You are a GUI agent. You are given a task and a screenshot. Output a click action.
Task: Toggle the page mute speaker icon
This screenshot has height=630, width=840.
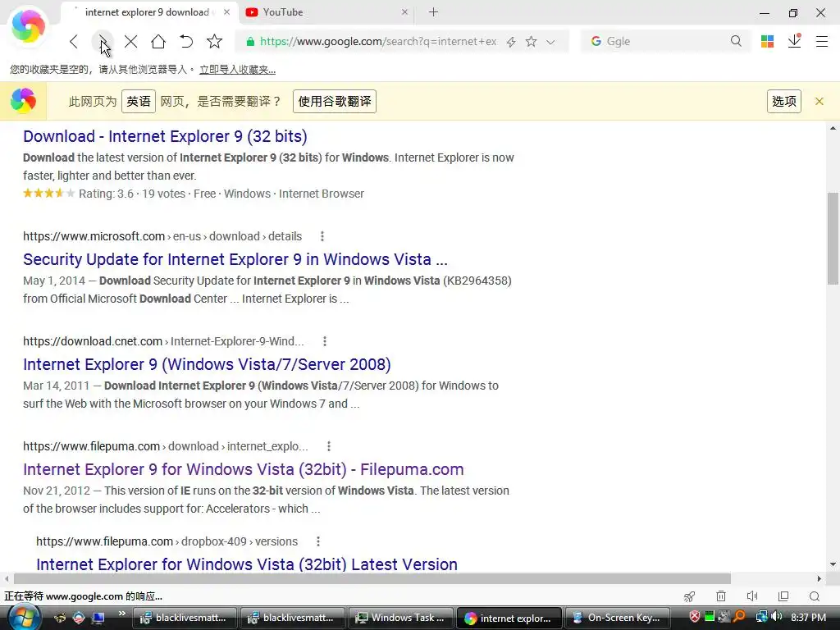pyautogui.click(x=752, y=596)
